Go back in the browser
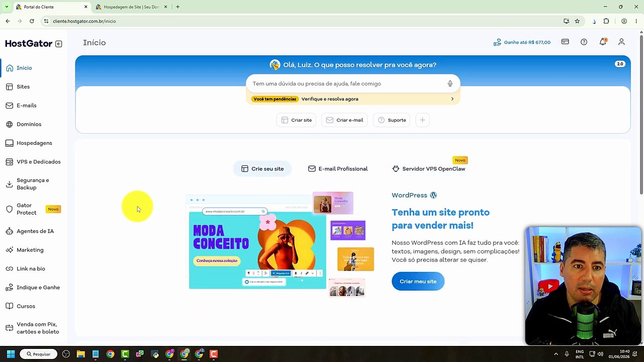This screenshot has width=644, height=362. pyautogui.click(x=8, y=21)
